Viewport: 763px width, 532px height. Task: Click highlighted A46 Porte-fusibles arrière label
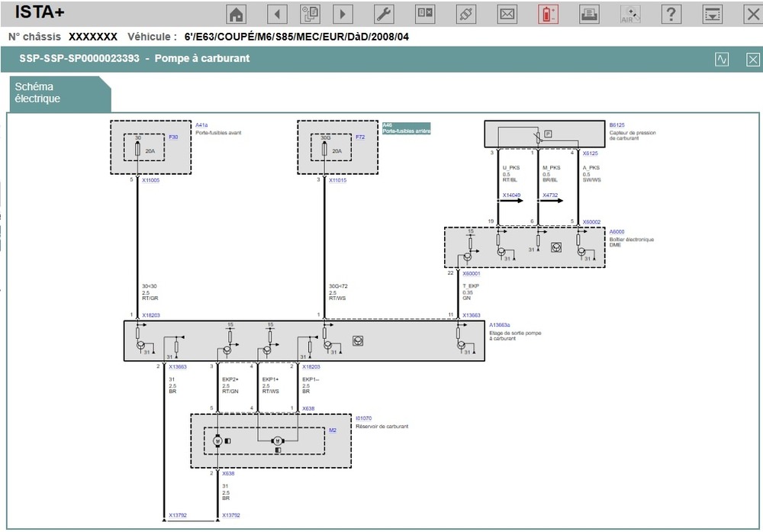pos(407,128)
